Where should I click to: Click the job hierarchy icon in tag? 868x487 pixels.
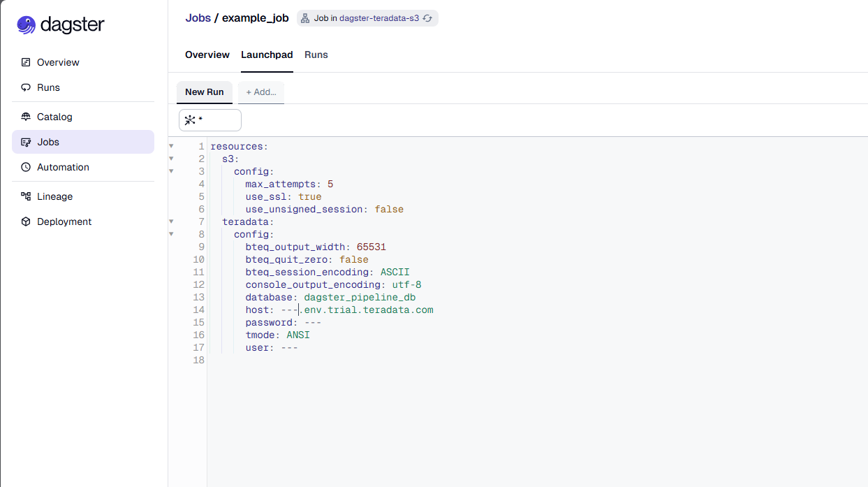coord(305,18)
